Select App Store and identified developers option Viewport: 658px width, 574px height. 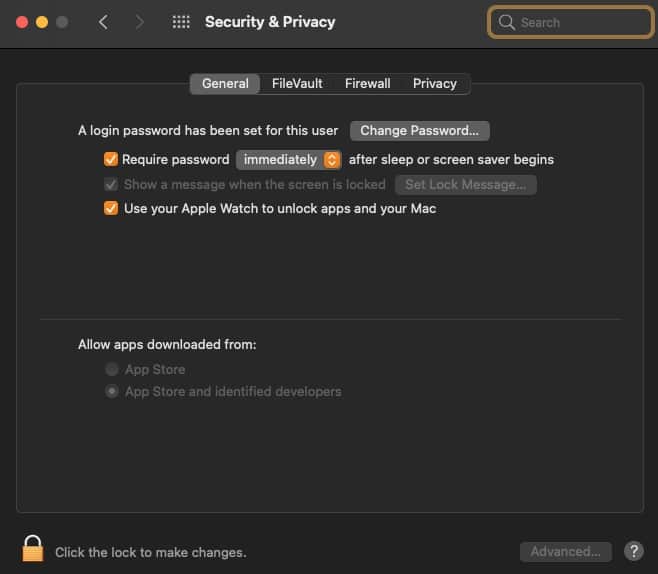tap(112, 391)
